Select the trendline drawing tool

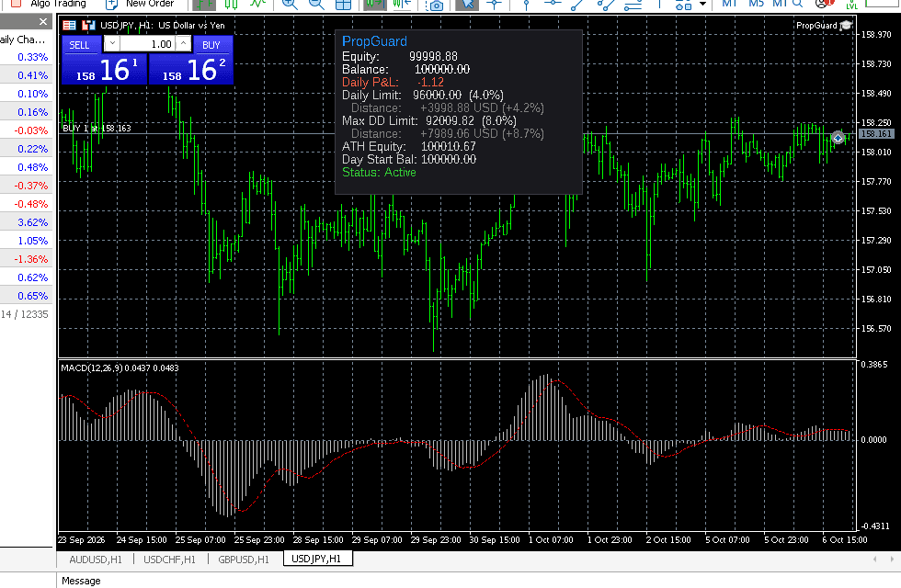(577, 4)
